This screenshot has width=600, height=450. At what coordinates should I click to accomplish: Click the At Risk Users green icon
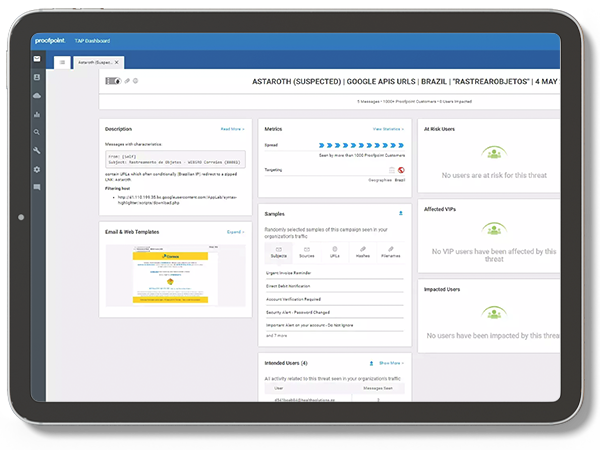click(494, 153)
